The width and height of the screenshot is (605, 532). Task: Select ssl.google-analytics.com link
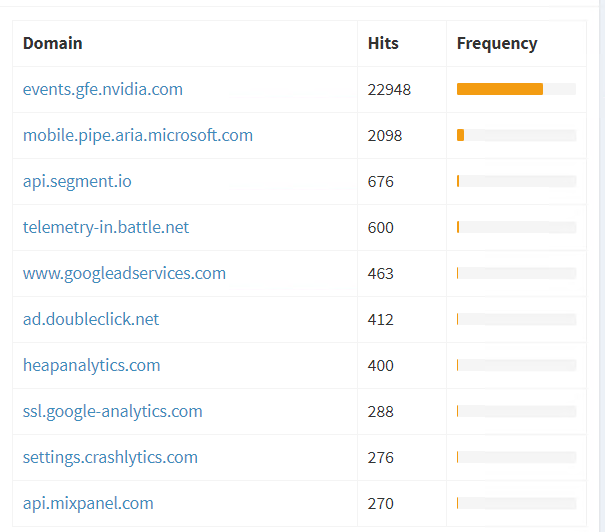113,411
